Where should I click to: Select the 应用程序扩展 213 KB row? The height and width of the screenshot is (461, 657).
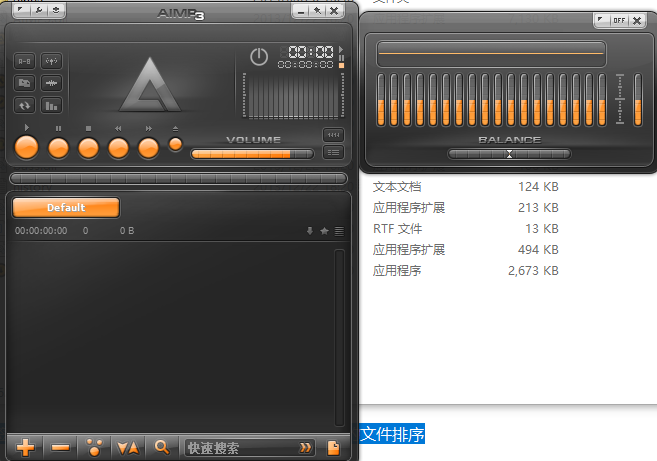(x=466, y=207)
